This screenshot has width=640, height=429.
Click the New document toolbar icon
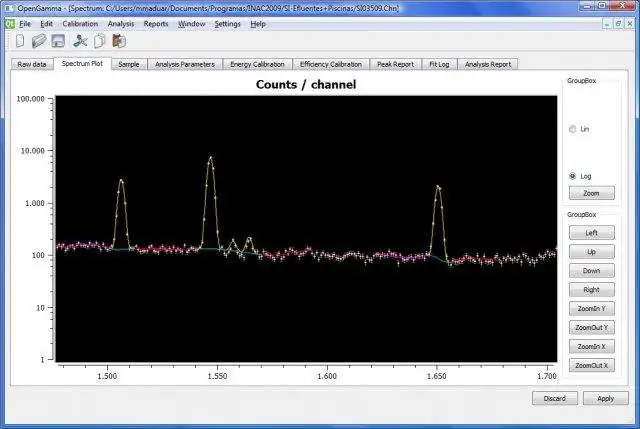(20, 41)
